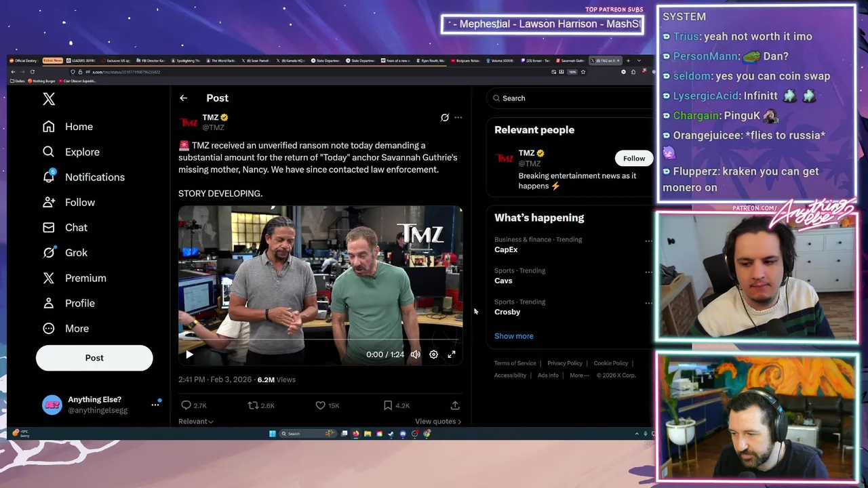Open options dots for the CapEx trend
This screenshot has width=868, height=488.
pyautogui.click(x=648, y=241)
